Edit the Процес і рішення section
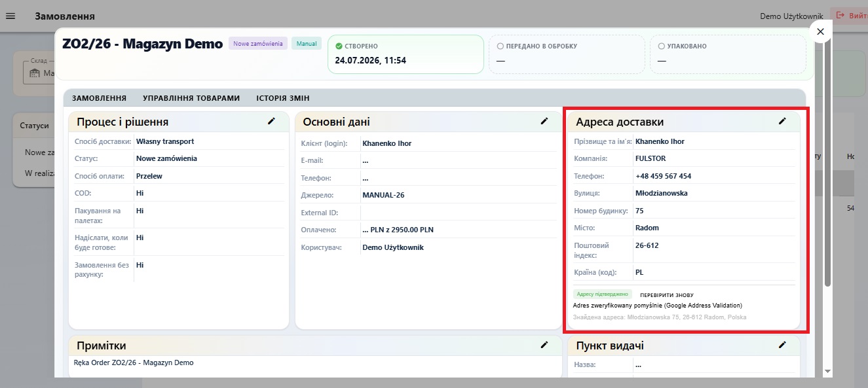 pyautogui.click(x=271, y=121)
